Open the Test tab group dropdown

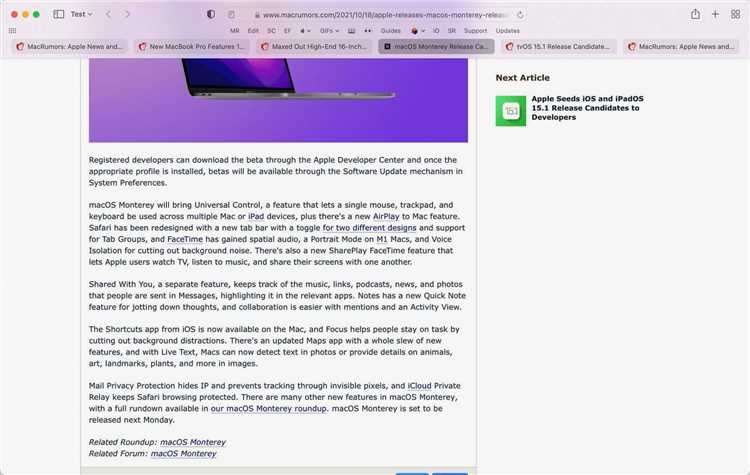coord(81,14)
